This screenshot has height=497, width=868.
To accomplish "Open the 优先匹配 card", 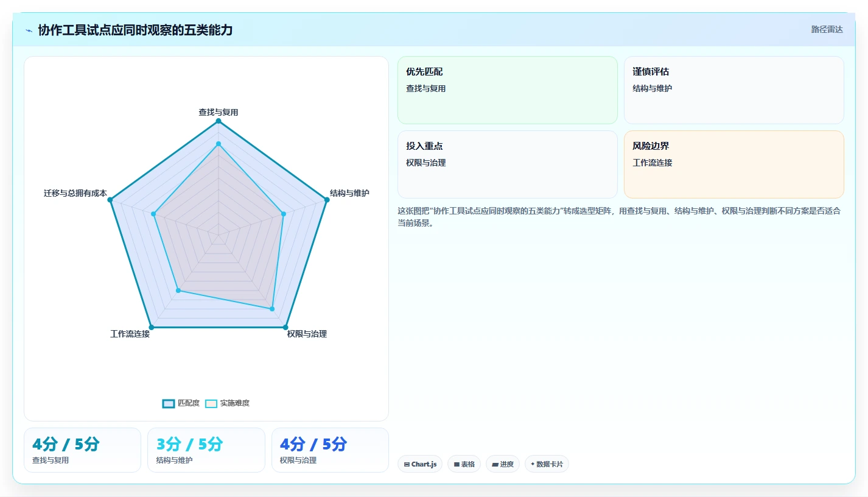I will pos(508,90).
